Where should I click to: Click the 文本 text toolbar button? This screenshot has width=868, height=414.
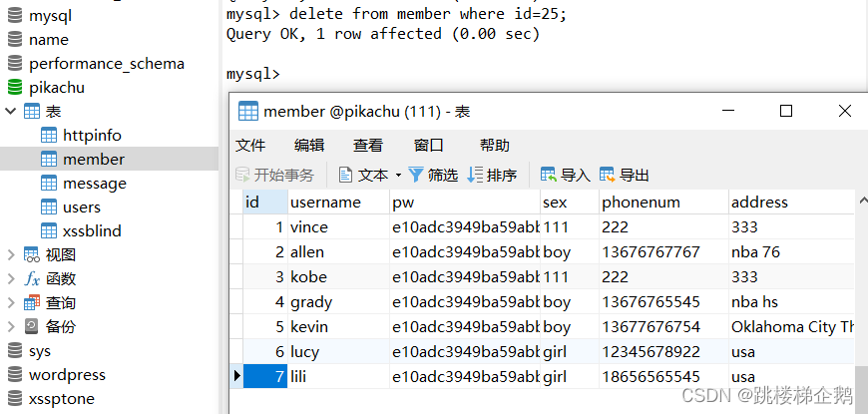click(364, 176)
